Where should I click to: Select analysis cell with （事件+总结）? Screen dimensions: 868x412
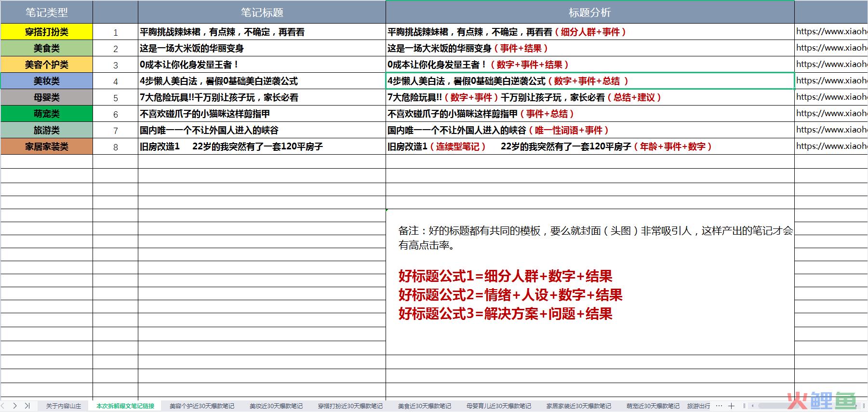click(590, 114)
